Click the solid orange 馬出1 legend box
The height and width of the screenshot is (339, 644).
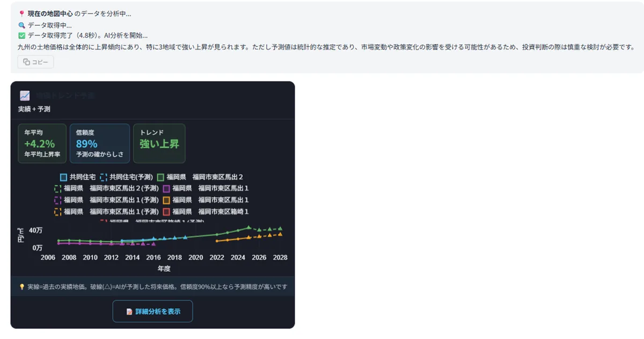coord(166,200)
